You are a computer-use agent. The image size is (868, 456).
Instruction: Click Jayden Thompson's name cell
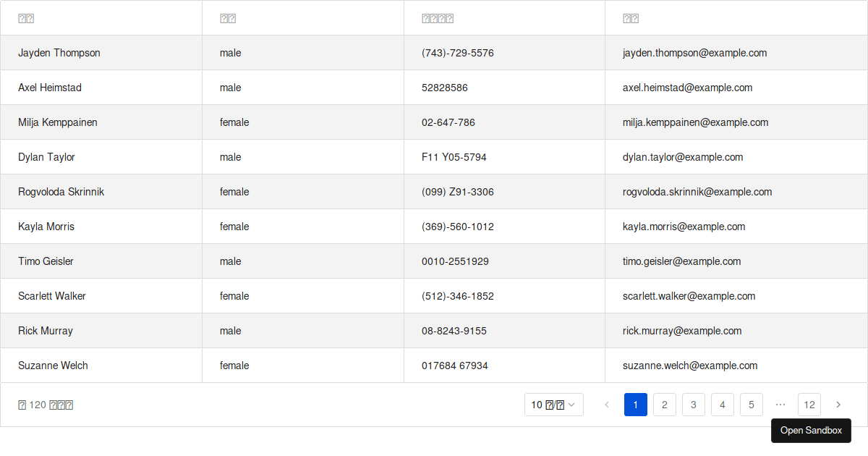(59, 53)
